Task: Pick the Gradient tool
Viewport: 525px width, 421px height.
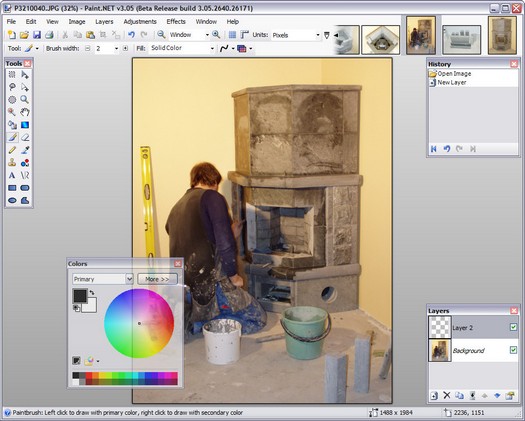Action: coord(25,125)
